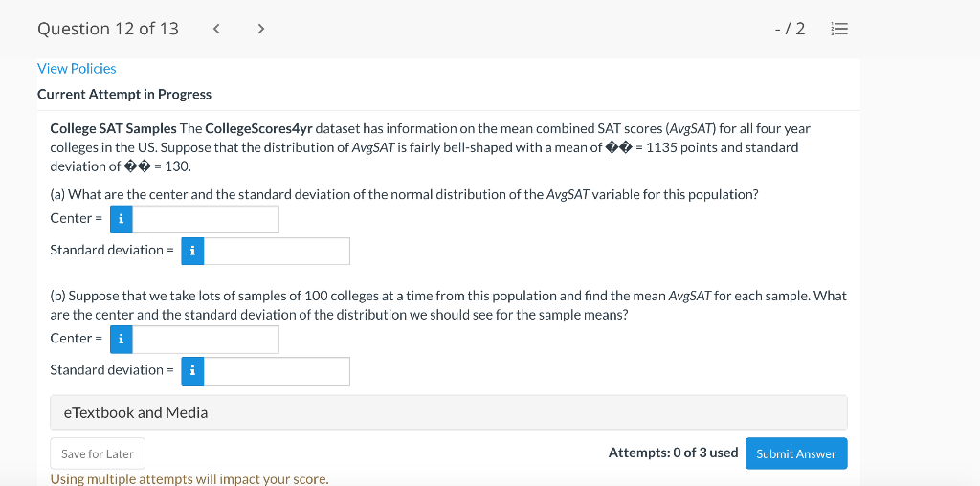Focus the part (b) Standard deviation input field

(x=277, y=370)
